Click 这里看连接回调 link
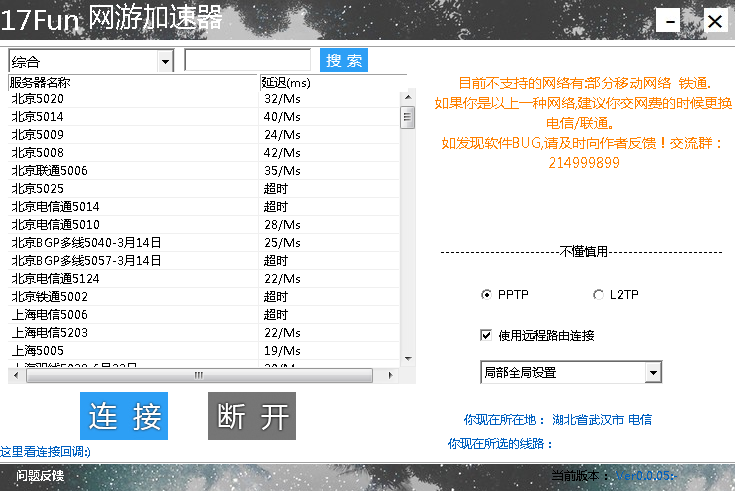The image size is (735, 491). coord(45,452)
